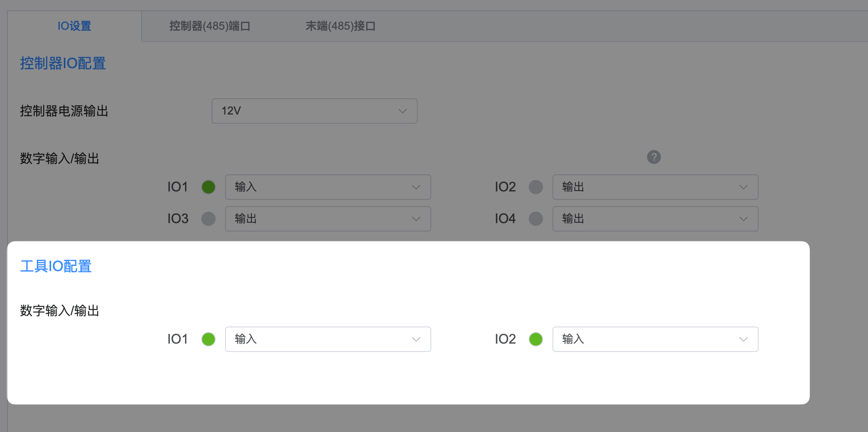This screenshot has width=868, height=432.
Task: Switch to 末端(485)接口 tab
Action: [340, 26]
